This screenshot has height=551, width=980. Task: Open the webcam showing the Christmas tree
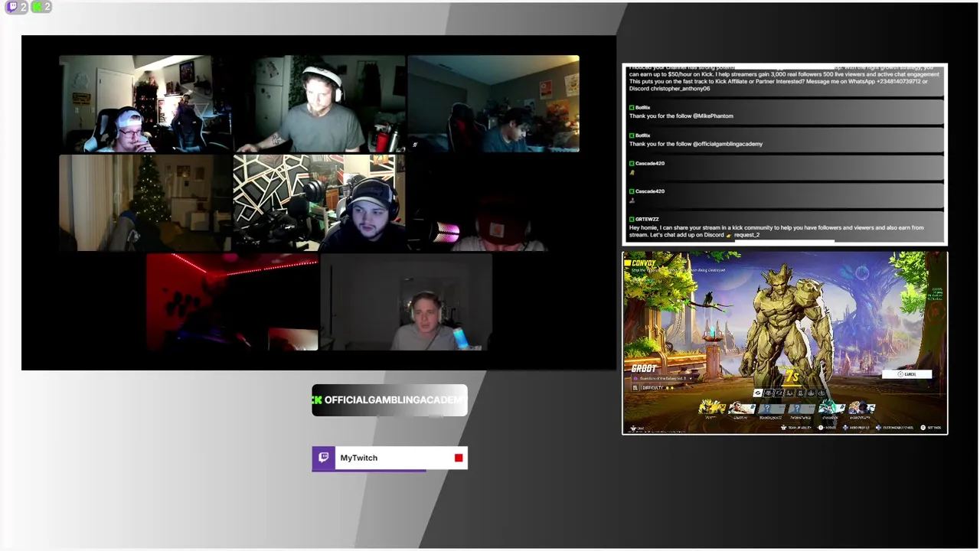pos(145,203)
